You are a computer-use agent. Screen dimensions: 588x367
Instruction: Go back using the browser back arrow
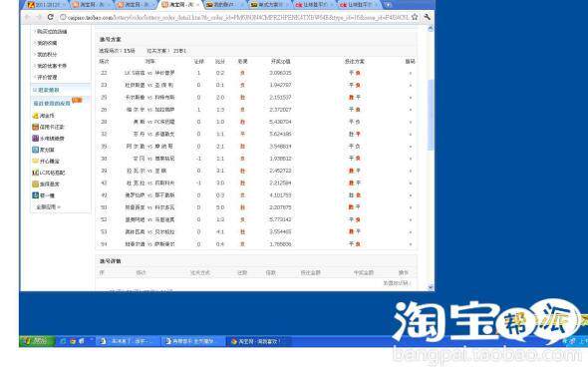(x=27, y=17)
